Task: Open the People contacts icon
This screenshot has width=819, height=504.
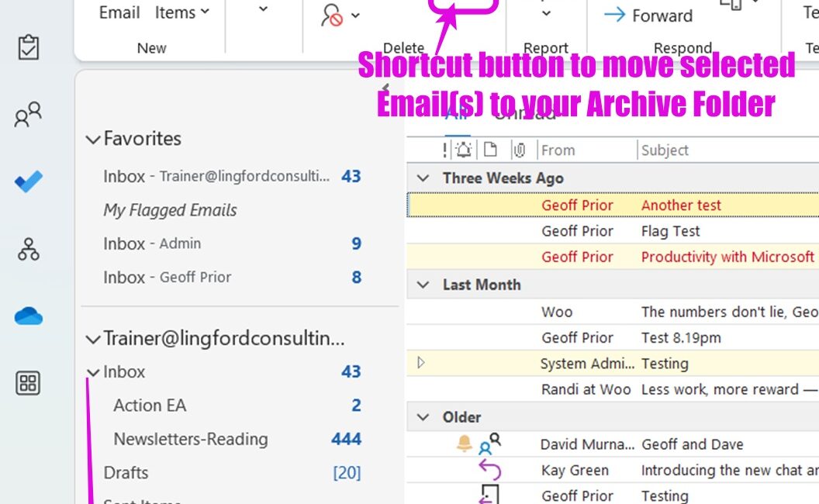Action: pos(29,116)
